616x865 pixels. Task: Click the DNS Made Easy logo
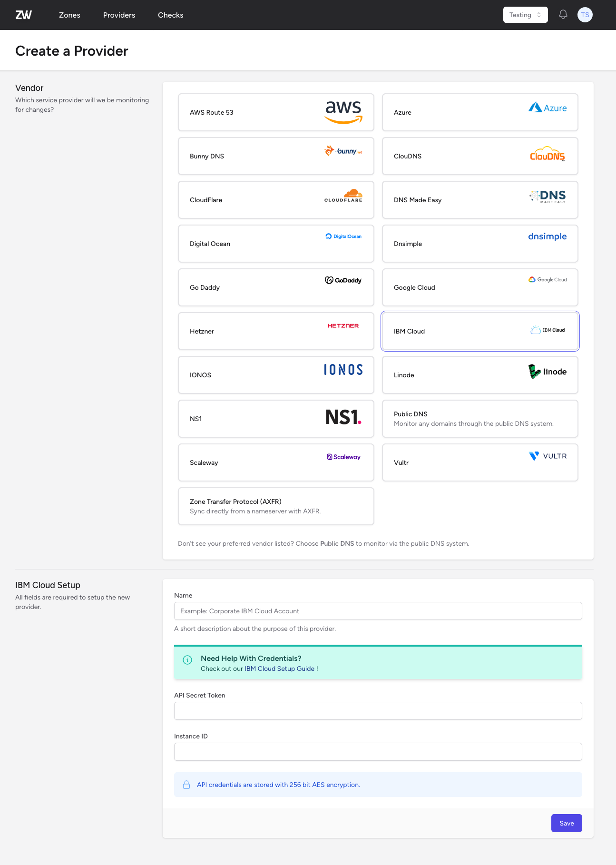pyautogui.click(x=548, y=196)
